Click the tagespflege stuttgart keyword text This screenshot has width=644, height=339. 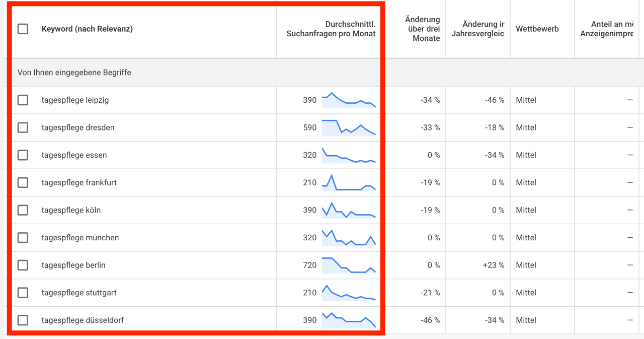click(x=79, y=292)
